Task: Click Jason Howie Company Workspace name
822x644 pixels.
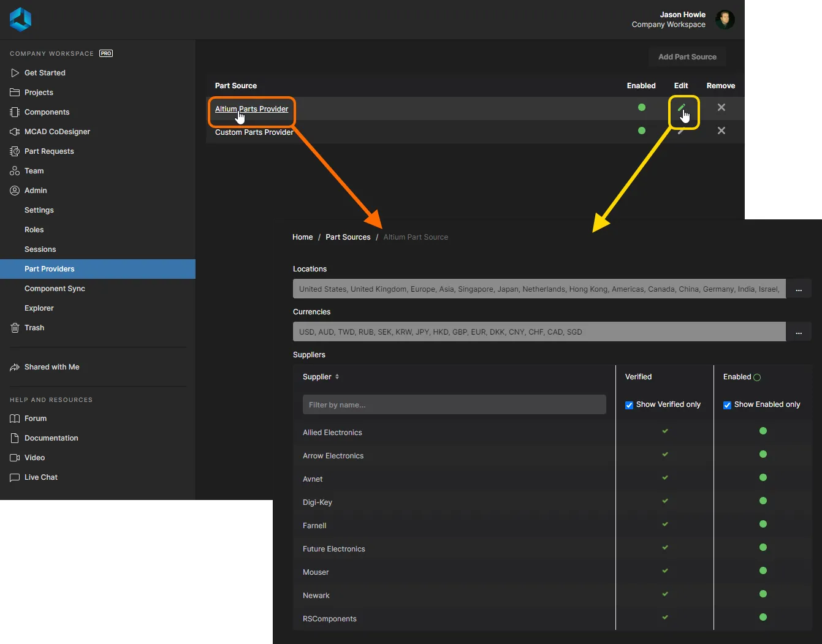Action: point(669,20)
